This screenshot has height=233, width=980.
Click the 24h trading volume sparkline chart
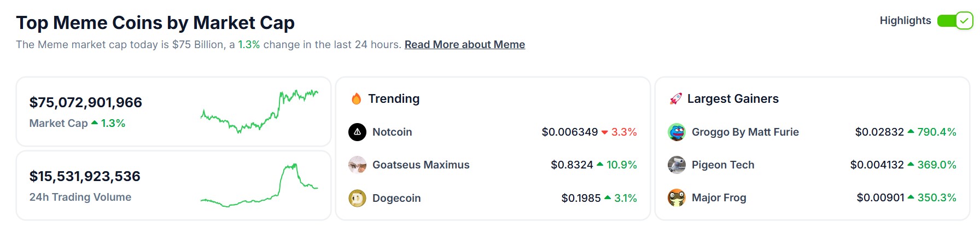click(259, 185)
